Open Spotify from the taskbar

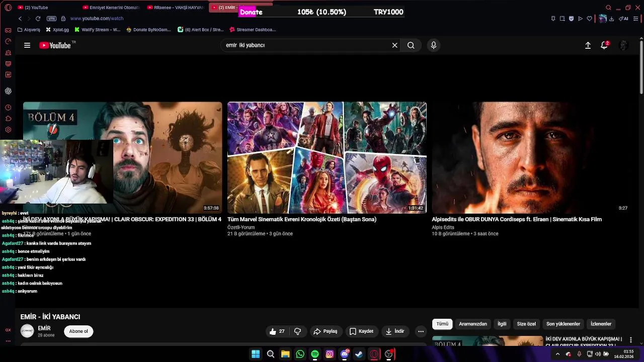(315, 354)
